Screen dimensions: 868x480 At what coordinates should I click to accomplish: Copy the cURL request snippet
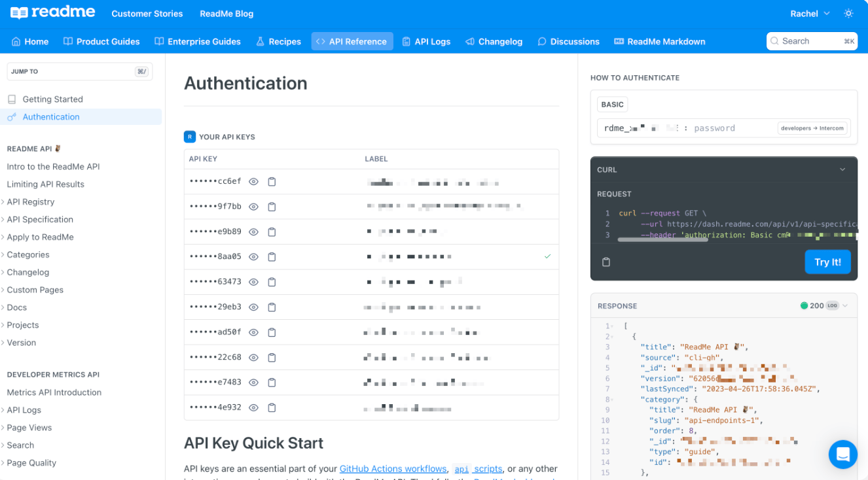click(606, 262)
